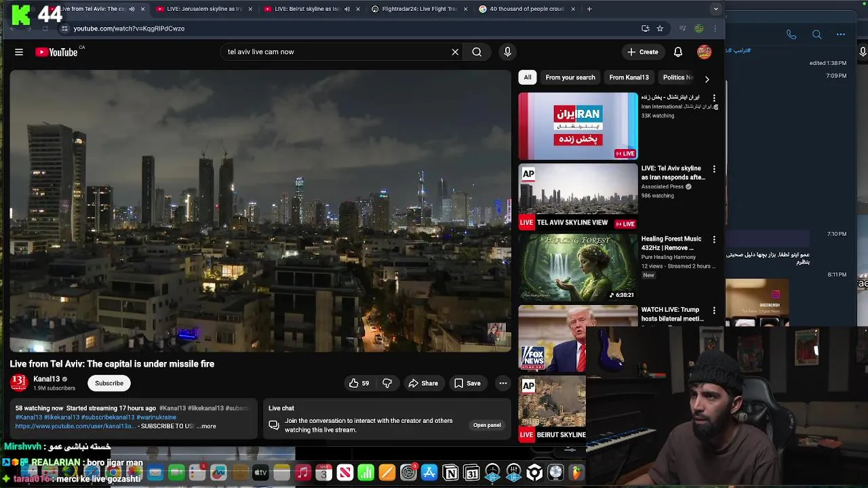868x488 pixels.
Task: Click the Tel Aviv live video player
Action: tap(260, 211)
